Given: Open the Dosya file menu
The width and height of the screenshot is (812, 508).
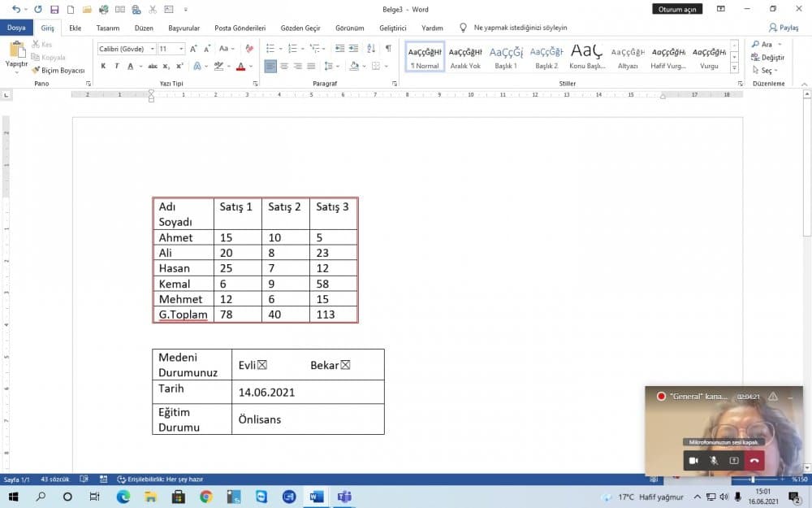Looking at the screenshot, I should tap(16, 28).
